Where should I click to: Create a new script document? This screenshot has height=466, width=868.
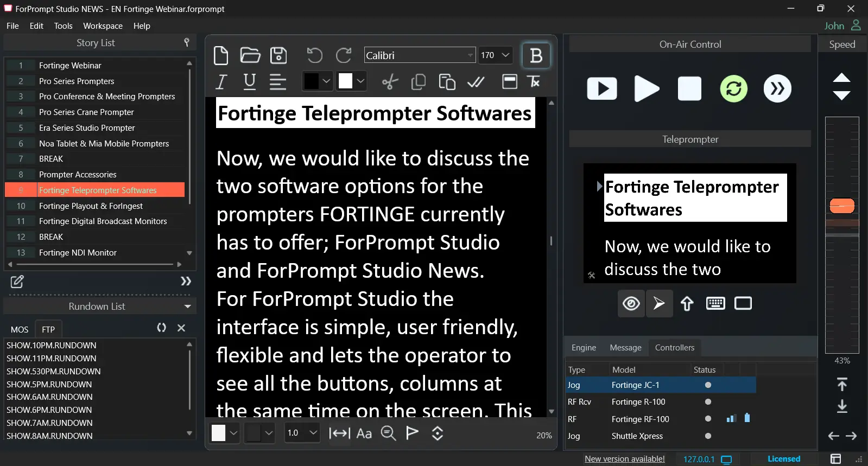221,55
